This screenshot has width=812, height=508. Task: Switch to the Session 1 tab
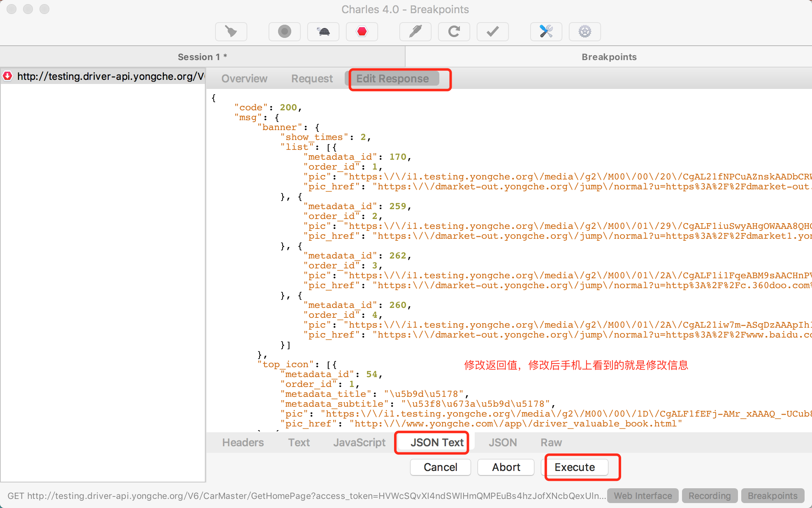pos(202,57)
